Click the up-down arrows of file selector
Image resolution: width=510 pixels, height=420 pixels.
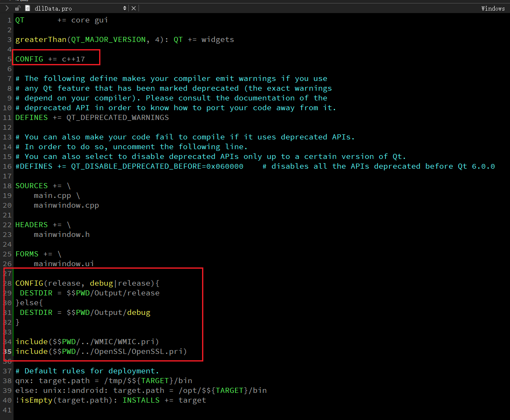(125, 8)
